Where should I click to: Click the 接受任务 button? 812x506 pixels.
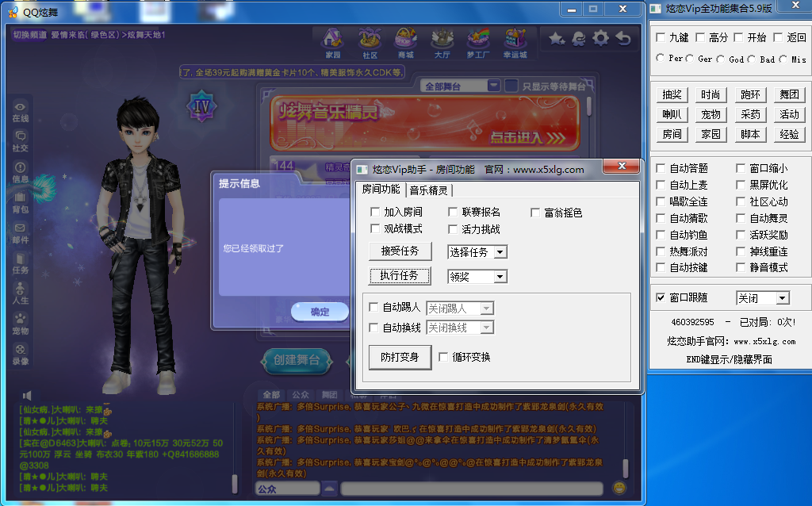pos(400,251)
